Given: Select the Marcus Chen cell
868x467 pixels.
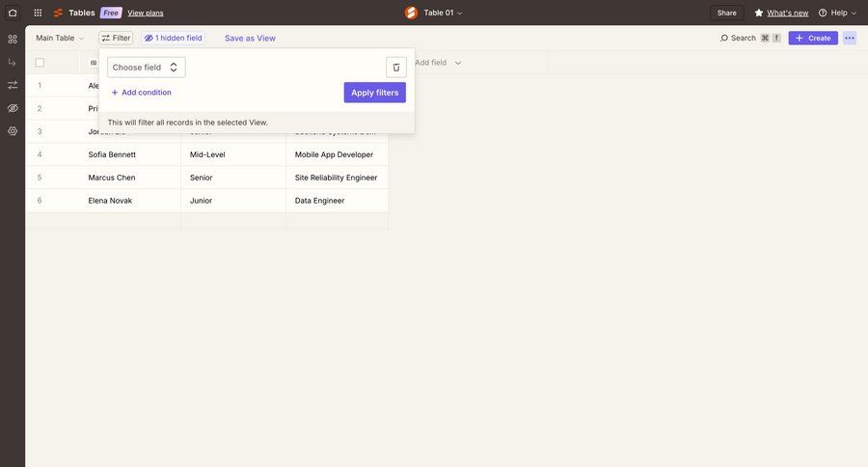Looking at the screenshot, I should pos(130,178).
